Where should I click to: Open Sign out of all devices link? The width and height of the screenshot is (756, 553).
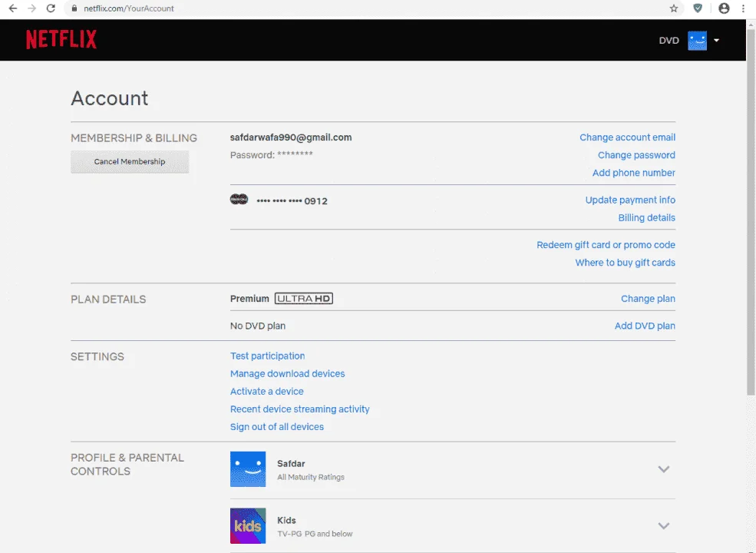point(277,426)
